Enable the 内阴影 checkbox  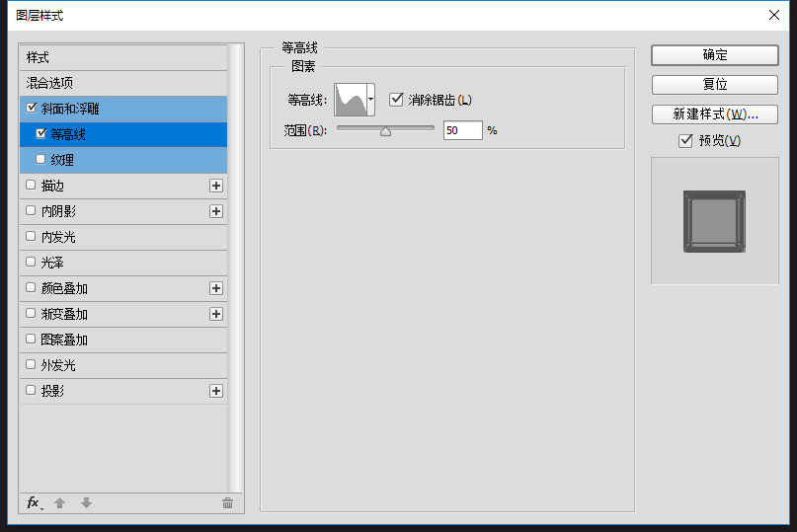tap(31, 210)
